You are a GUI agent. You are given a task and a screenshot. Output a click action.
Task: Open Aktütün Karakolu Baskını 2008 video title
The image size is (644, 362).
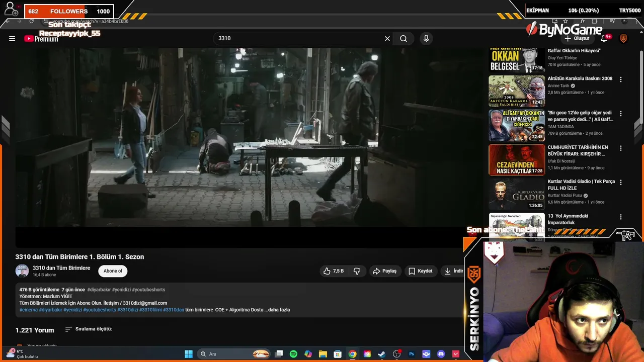580,79
